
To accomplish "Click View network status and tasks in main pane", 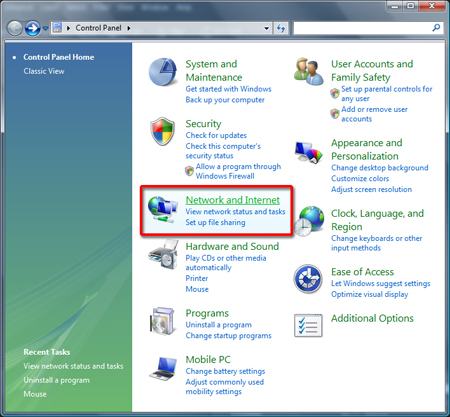I will pos(235,212).
